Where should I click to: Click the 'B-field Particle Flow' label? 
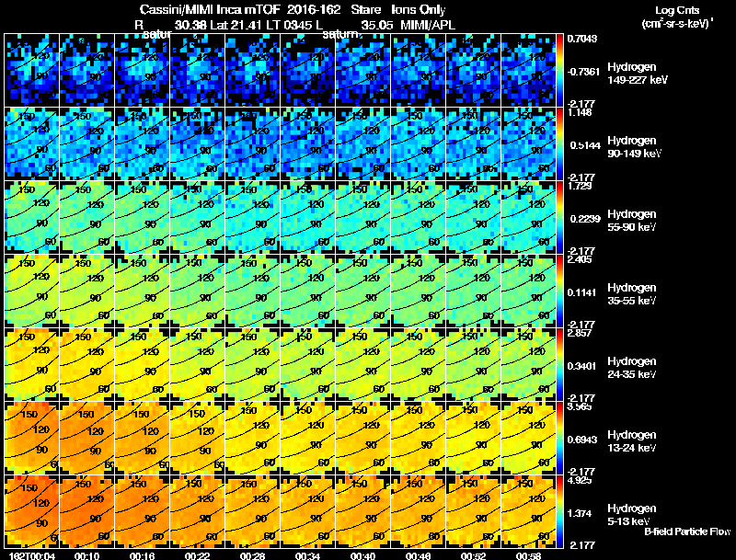[x=687, y=531]
